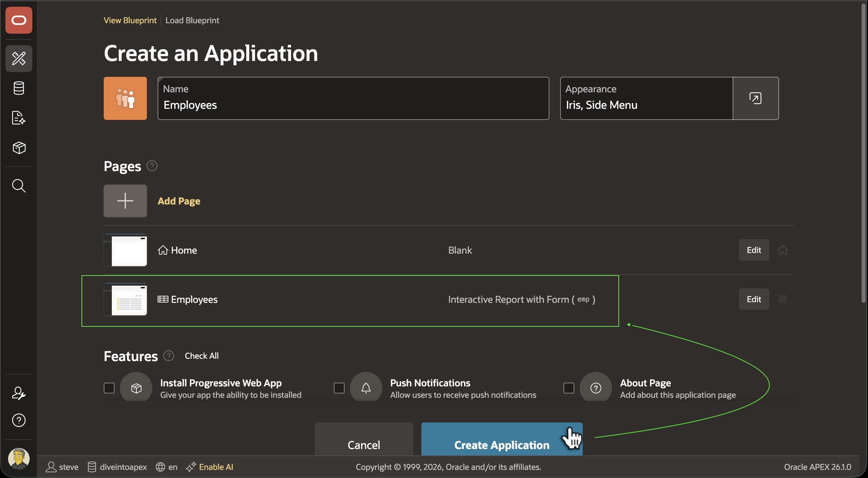The width and height of the screenshot is (868, 478).
Task: Open the sidebar help question icon
Action: (x=19, y=420)
